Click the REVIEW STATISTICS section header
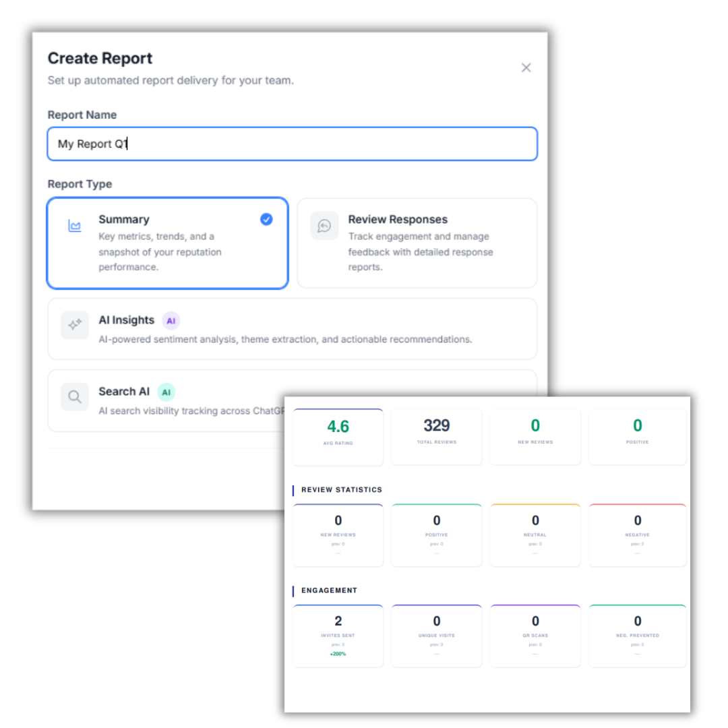 pos(340,490)
